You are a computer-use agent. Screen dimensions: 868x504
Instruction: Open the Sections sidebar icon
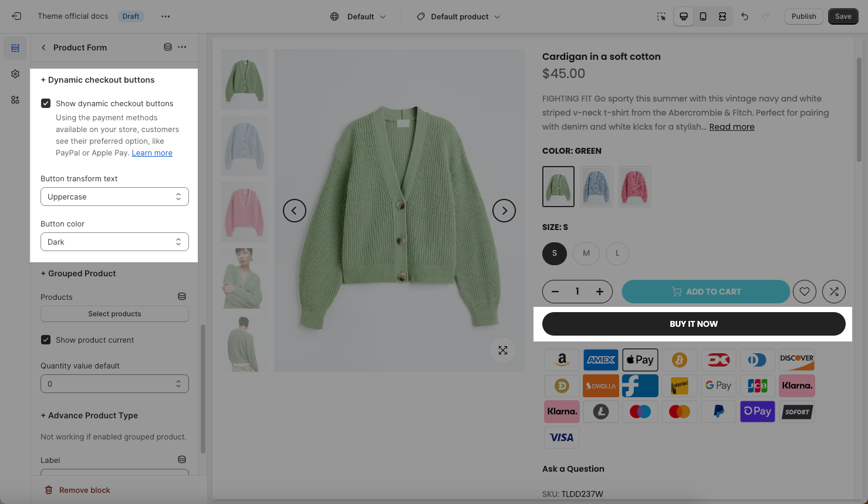[15, 48]
